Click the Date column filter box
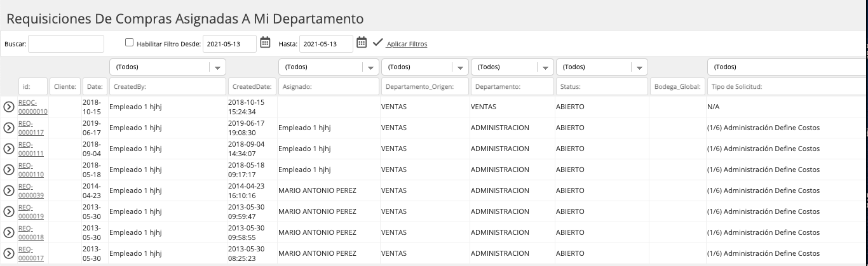 tap(95, 86)
